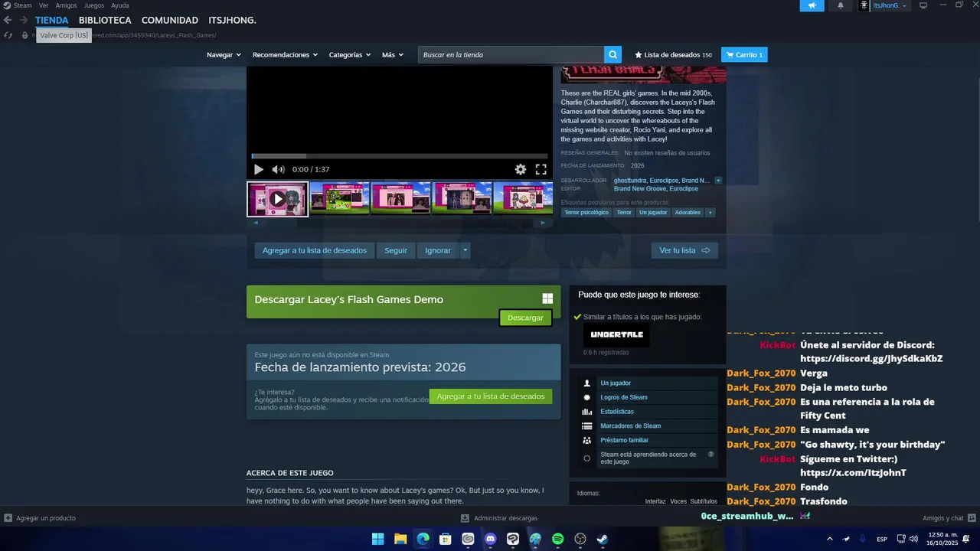Screen dimensions: 980x551
Task: Open the Amigos menu
Action: click(66, 5)
